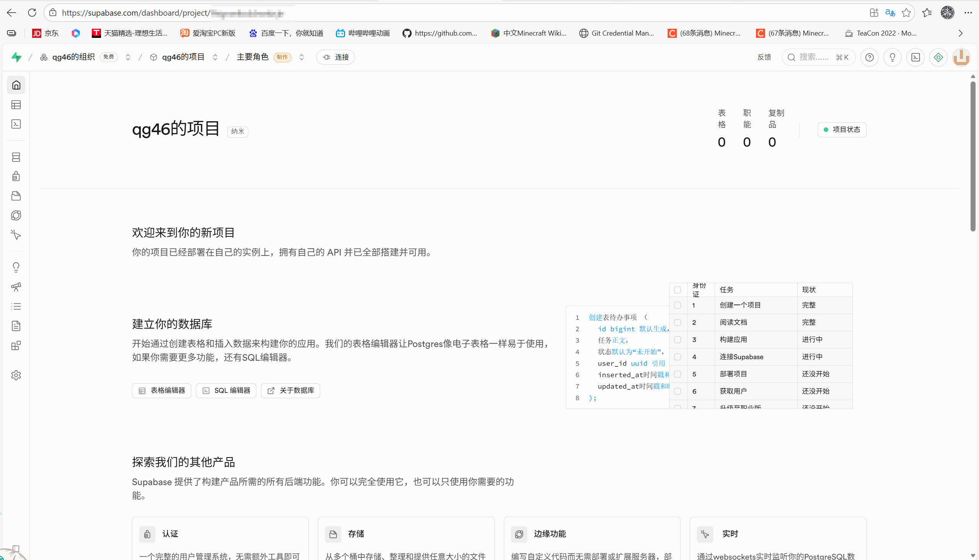
Task: Open the SQL Editor sidebar icon
Action: (x=16, y=124)
